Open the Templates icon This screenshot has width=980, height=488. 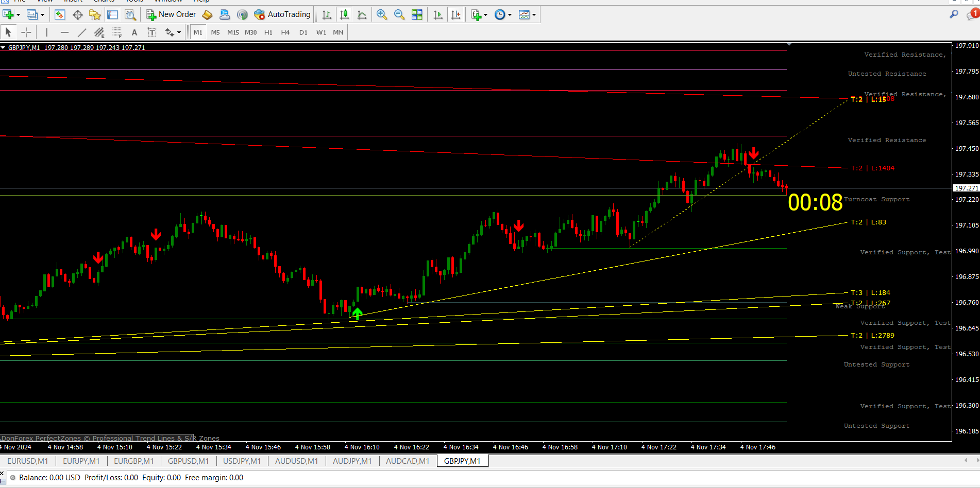[524, 14]
